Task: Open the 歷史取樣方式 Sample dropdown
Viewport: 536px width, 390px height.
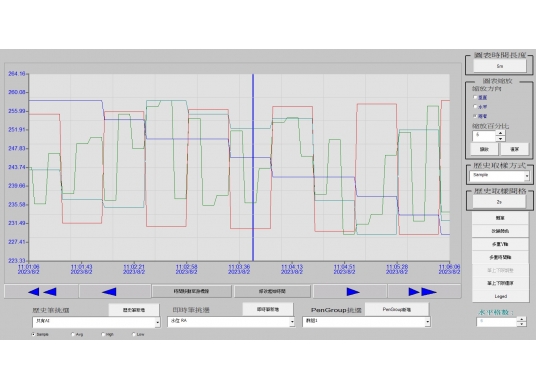Action: [x=527, y=176]
